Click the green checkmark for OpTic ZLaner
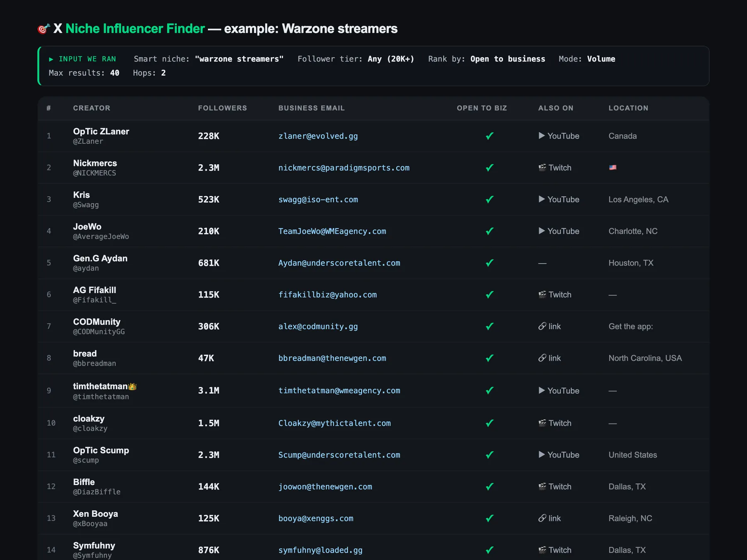The image size is (747, 560). [x=490, y=136]
